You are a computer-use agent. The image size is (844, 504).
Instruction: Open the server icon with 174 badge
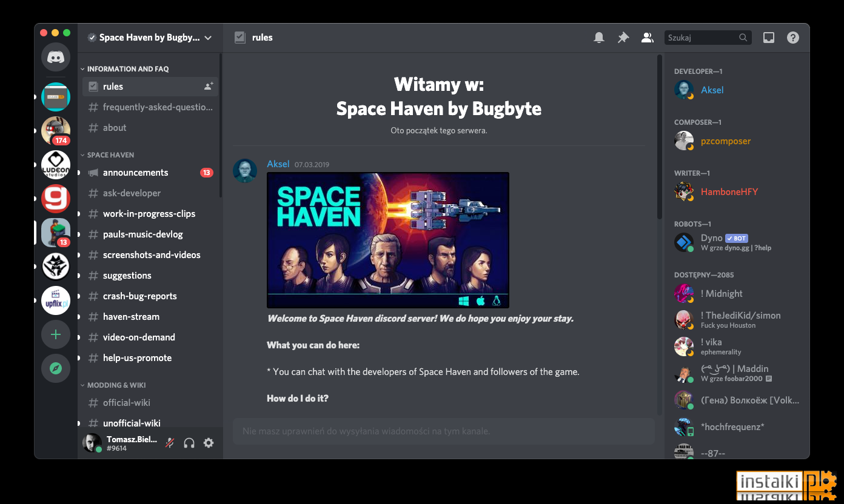tap(56, 131)
